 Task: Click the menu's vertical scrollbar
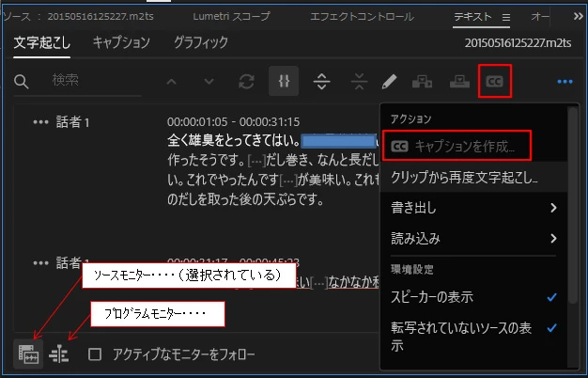tap(573, 205)
